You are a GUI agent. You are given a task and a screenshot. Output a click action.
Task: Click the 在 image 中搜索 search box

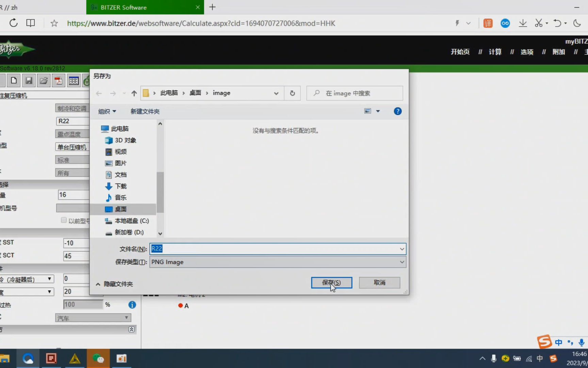pos(355,93)
